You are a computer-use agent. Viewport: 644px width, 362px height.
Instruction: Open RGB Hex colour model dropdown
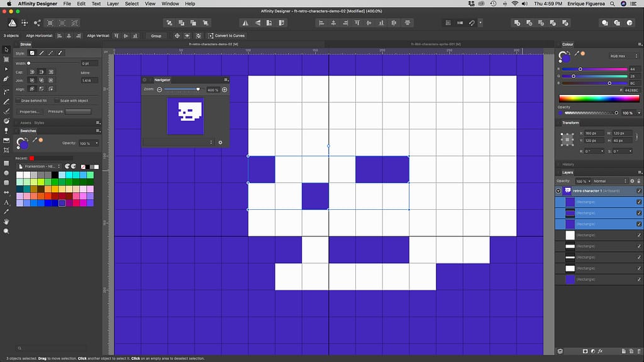pos(623,56)
